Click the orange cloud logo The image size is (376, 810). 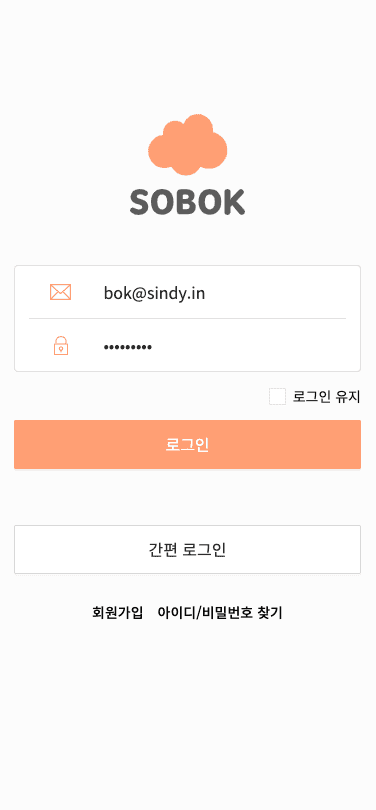pos(187,145)
